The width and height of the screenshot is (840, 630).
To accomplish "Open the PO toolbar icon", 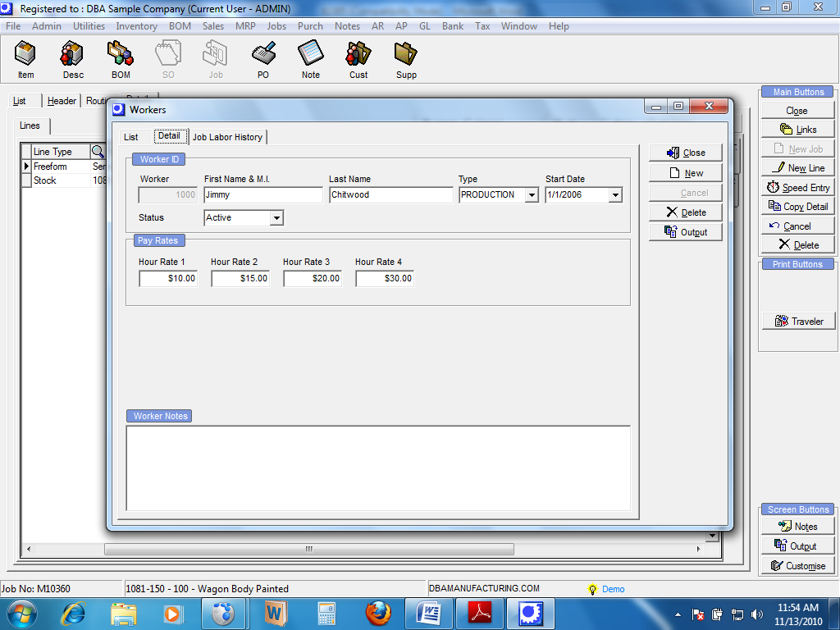I will coord(263,59).
